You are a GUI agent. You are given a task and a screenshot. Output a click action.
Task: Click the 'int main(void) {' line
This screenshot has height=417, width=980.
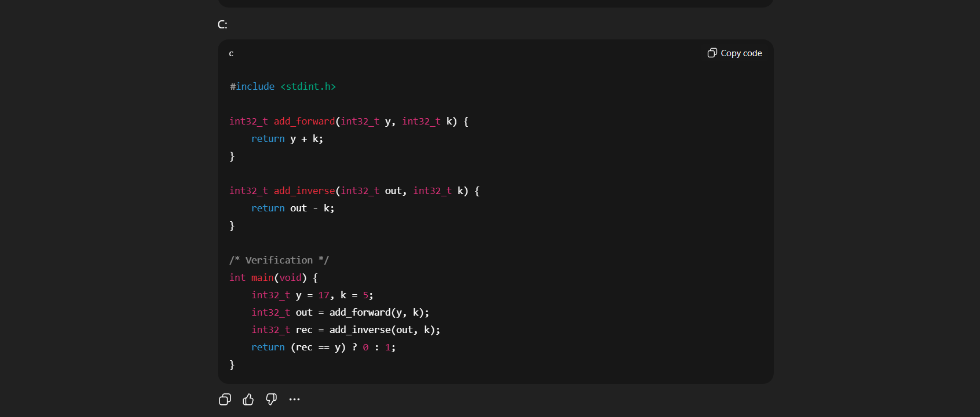click(273, 277)
